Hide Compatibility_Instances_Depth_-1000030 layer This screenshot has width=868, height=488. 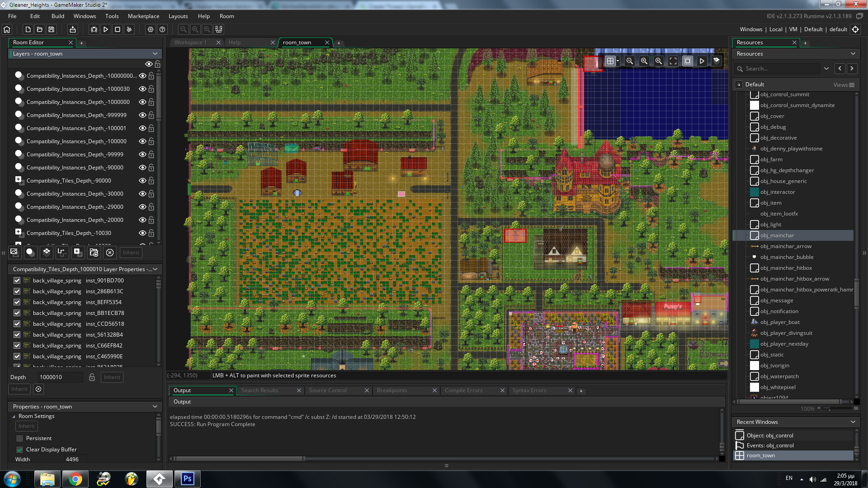tap(142, 89)
